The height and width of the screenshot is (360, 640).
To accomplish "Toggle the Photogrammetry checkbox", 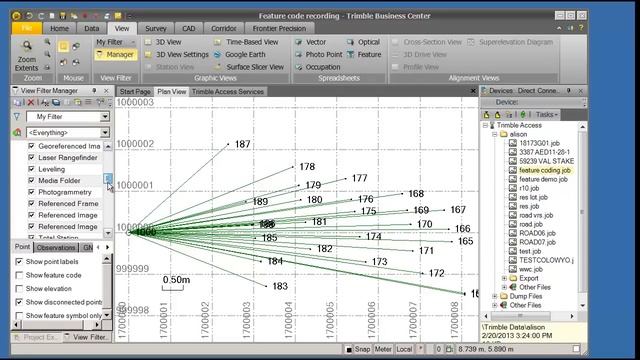I will tap(31, 191).
